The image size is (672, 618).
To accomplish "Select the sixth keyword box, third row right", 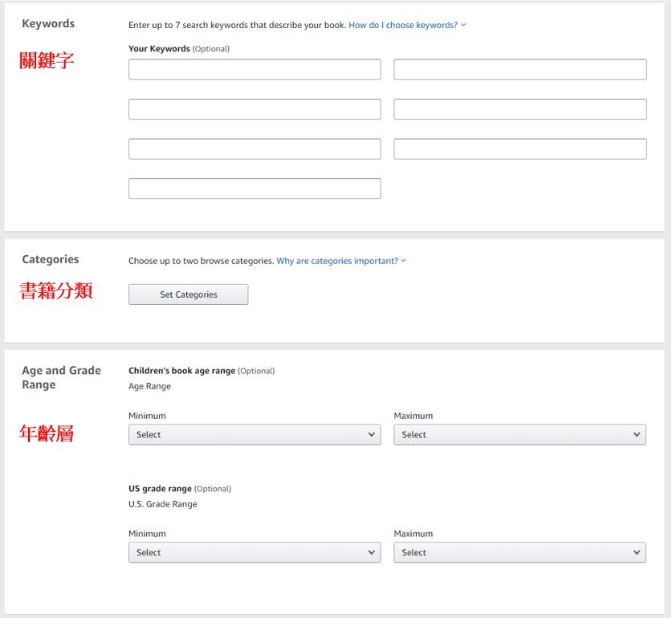I will (x=520, y=148).
